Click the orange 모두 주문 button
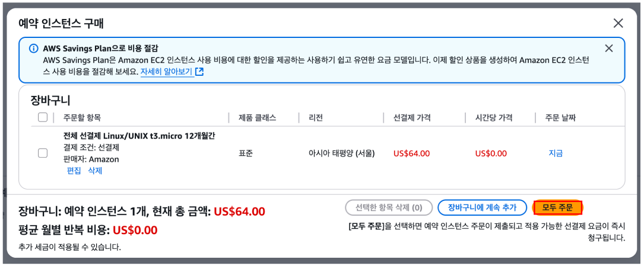The height and width of the screenshot is (269, 644). click(x=557, y=207)
